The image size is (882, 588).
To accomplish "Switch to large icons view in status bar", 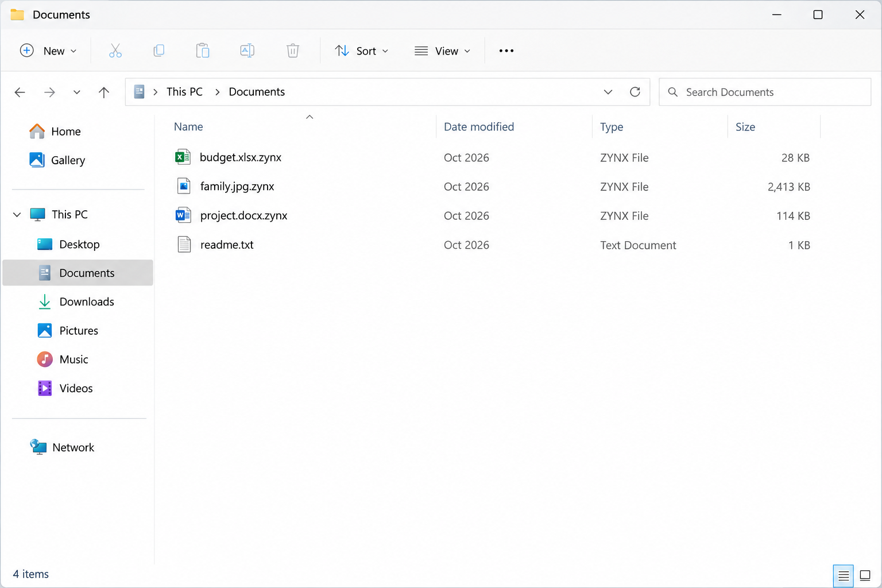I will (x=865, y=575).
